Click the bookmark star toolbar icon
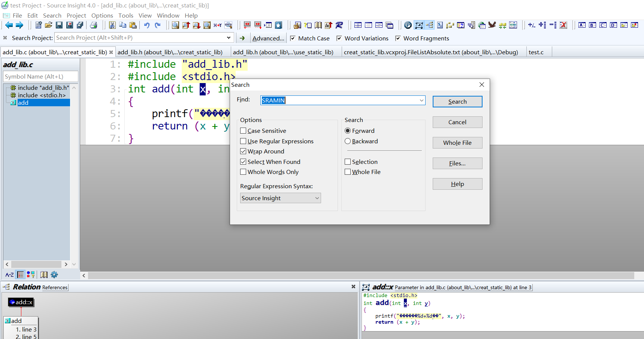644x339 pixels. [x=278, y=25]
